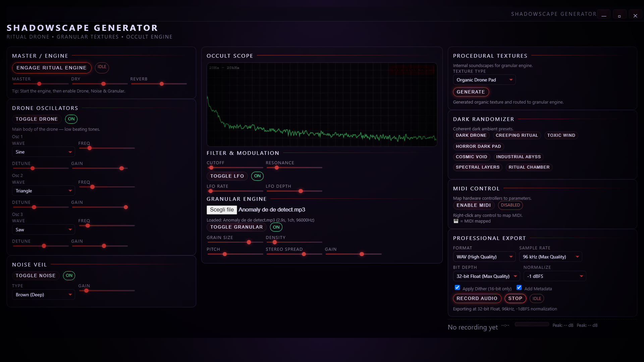Image resolution: width=644 pixels, height=362 pixels.
Task: Select the Cosmic Void preset
Action: pyautogui.click(x=471, y=157)
